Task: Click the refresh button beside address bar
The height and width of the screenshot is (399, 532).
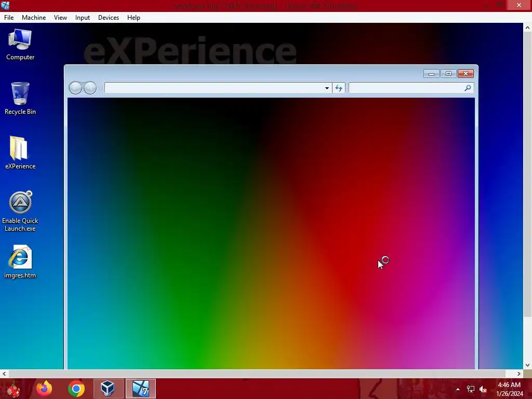Action: click(339, 88)
